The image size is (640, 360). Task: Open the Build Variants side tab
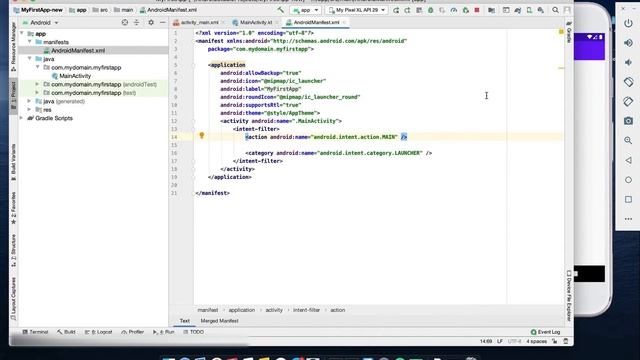click(13, 162)
